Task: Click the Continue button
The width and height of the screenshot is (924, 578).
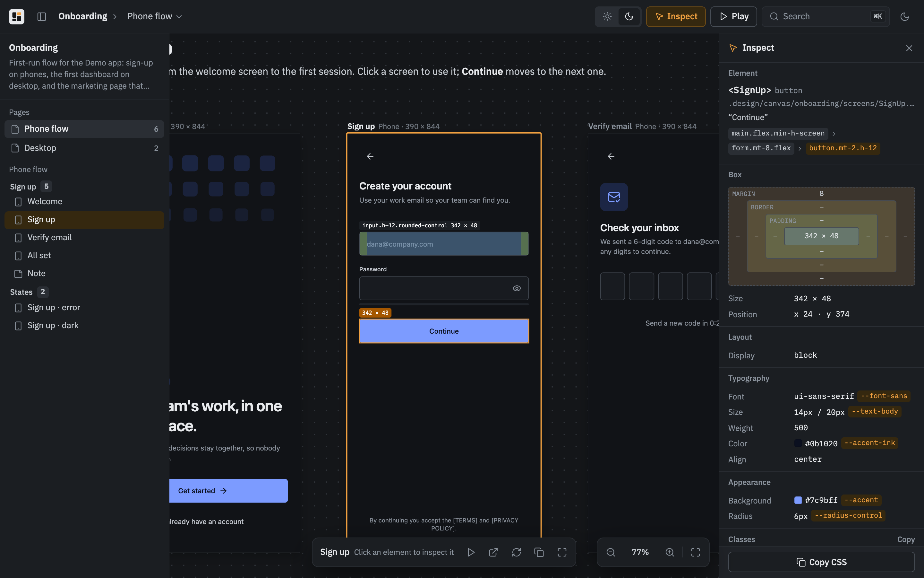Action: (444, 331)
